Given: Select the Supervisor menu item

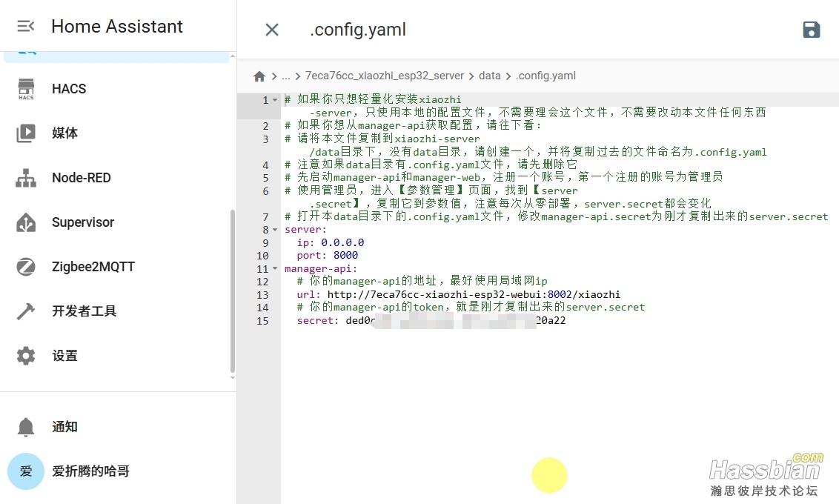Looking at the screenshot, I should [x=118, y=222].
